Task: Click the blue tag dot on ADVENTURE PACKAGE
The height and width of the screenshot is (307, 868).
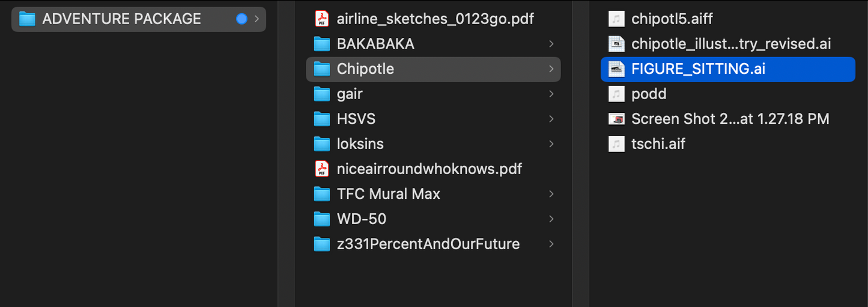Action: coord(241,19)
